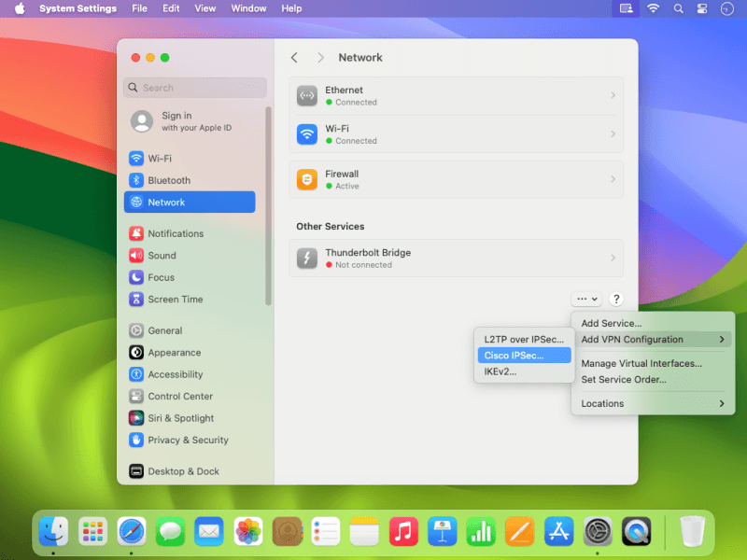Select L2TP over IPSec option
The image size is (747, 560).
[x=524, y=340]
